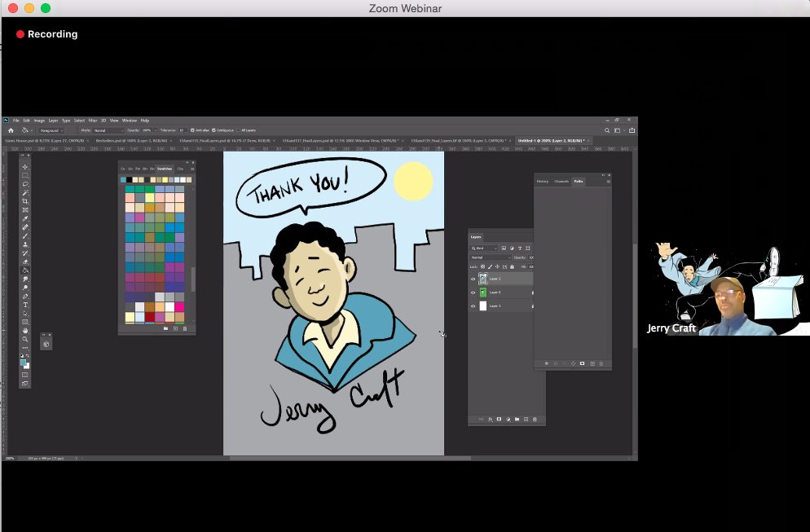Toggle the Anti-alias checkbox
Viewport: 810px width, 532px height.
pyautogui.click(x=192, y=130)
